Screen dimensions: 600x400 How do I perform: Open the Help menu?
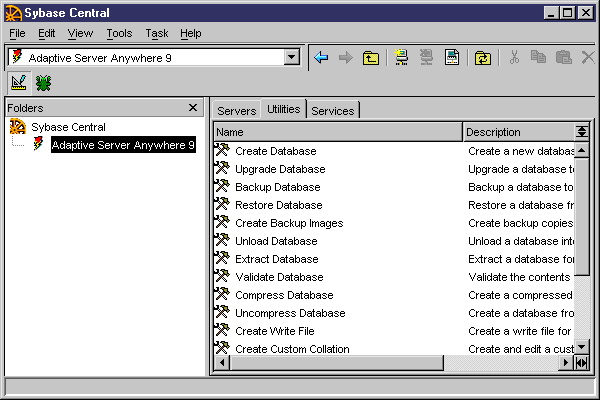191,33
